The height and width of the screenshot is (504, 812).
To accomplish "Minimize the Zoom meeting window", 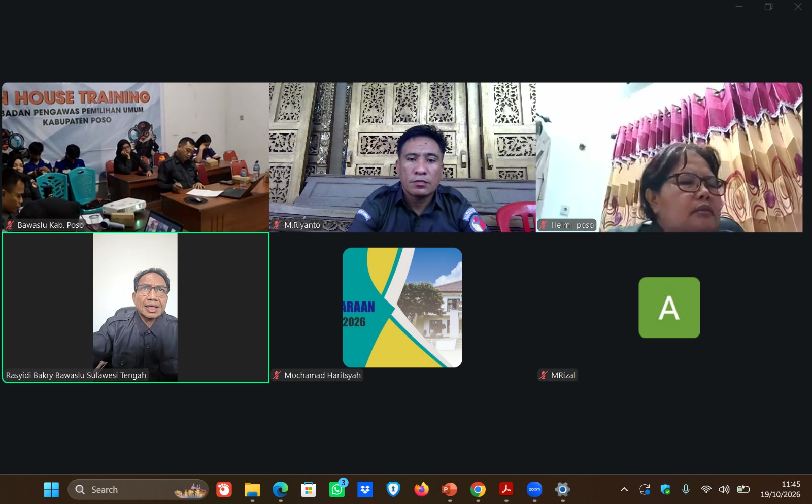I will coord(739,7).
